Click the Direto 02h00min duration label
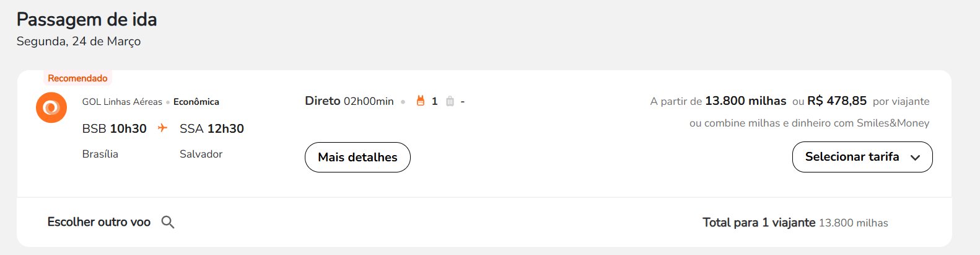The height and width of the screenshot is (255, 980). coord(349,101)
